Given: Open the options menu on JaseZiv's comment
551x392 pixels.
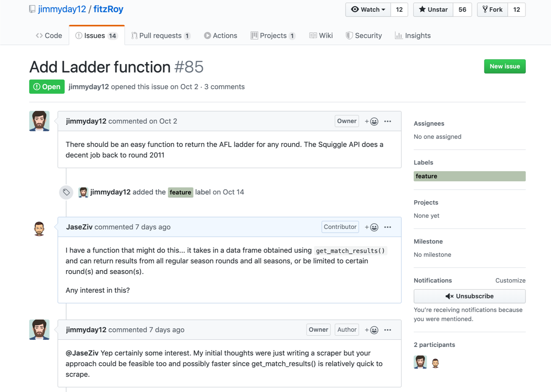Looking at the screenshot, I should tap(388, 227).
